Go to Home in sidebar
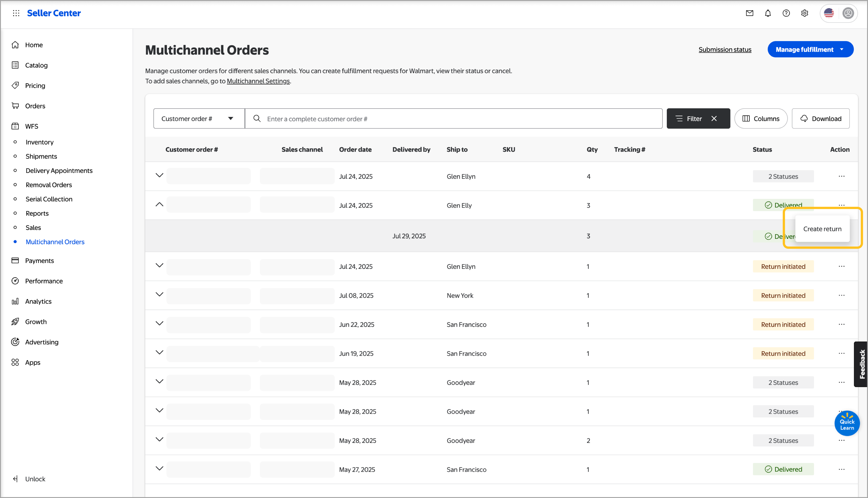This screenshot has height=498, width=868. point(34,45)
